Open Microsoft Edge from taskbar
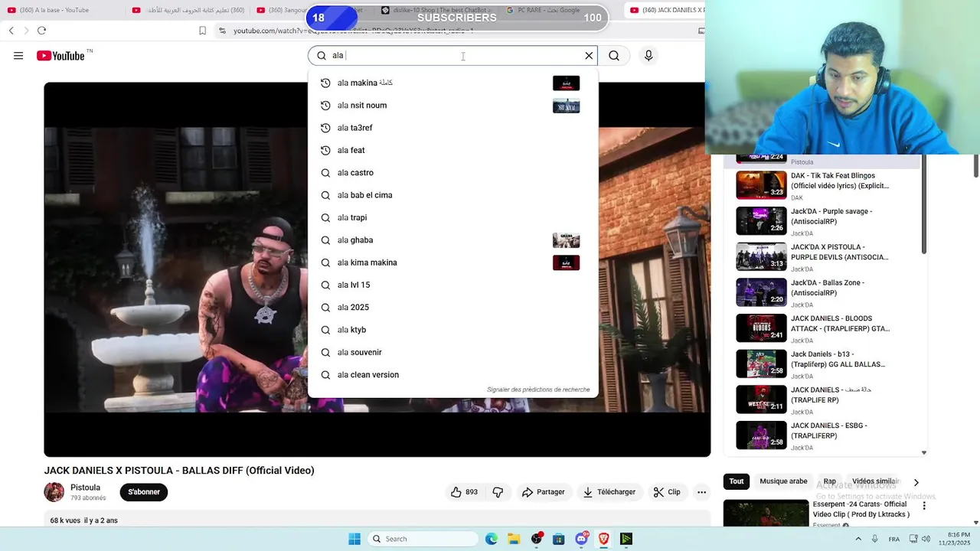This screenshot has width=980, height=551. coord(492,539)
